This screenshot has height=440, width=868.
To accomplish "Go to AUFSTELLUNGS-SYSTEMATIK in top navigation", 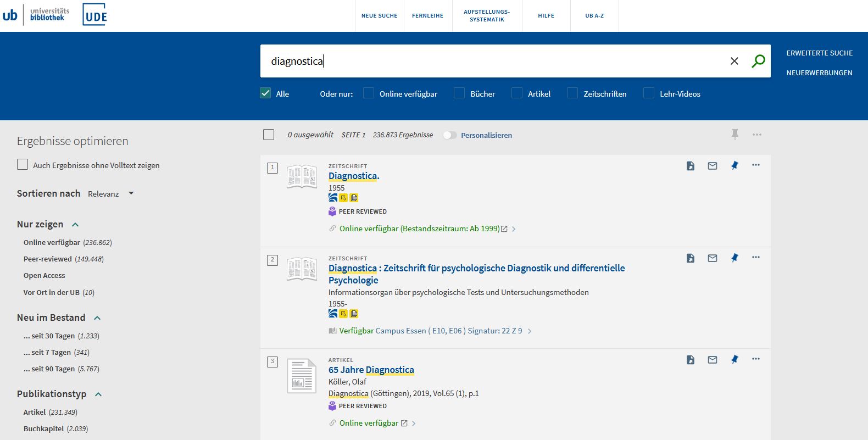I will pos(487,16).
